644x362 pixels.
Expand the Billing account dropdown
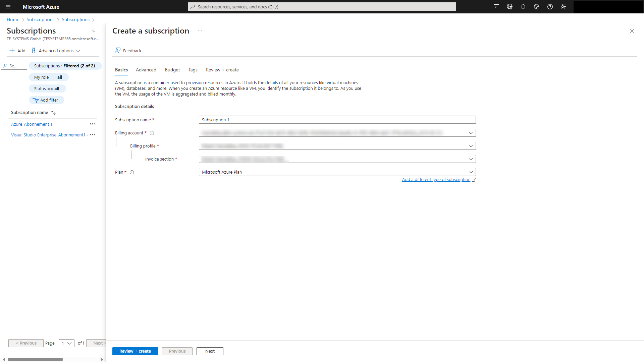click(471, 133)
